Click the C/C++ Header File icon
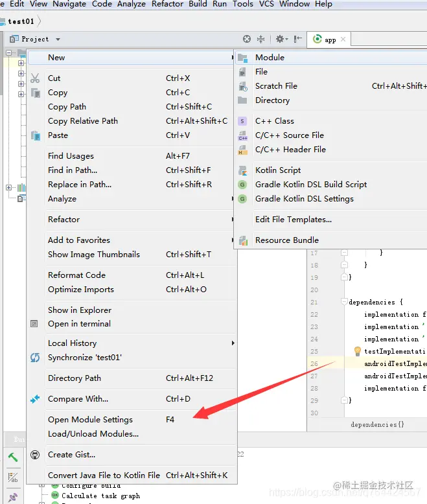Screen dimensions: 427x504 [243, 150]
